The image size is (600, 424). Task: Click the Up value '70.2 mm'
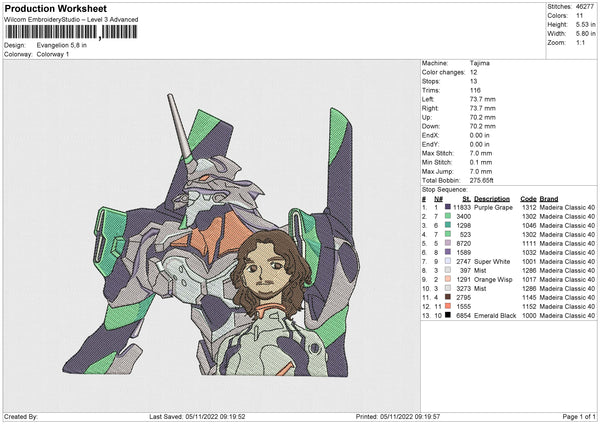click(483, 117)
